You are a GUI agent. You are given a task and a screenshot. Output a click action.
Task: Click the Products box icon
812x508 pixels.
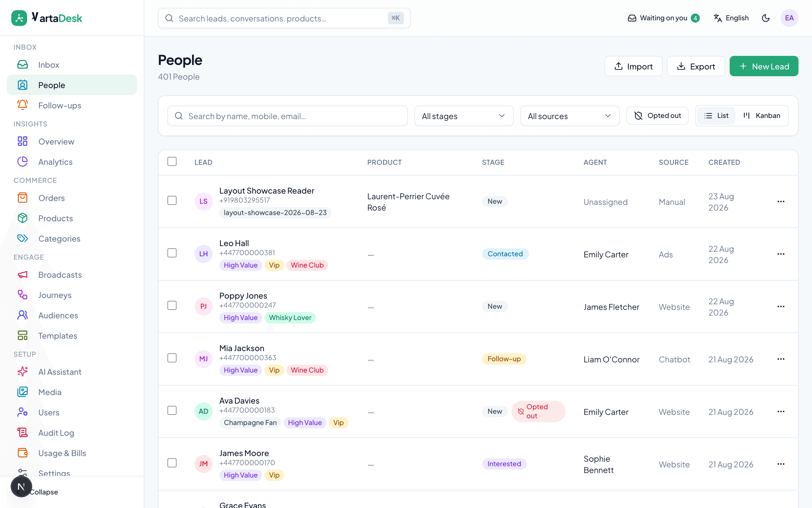click(23, 218)
